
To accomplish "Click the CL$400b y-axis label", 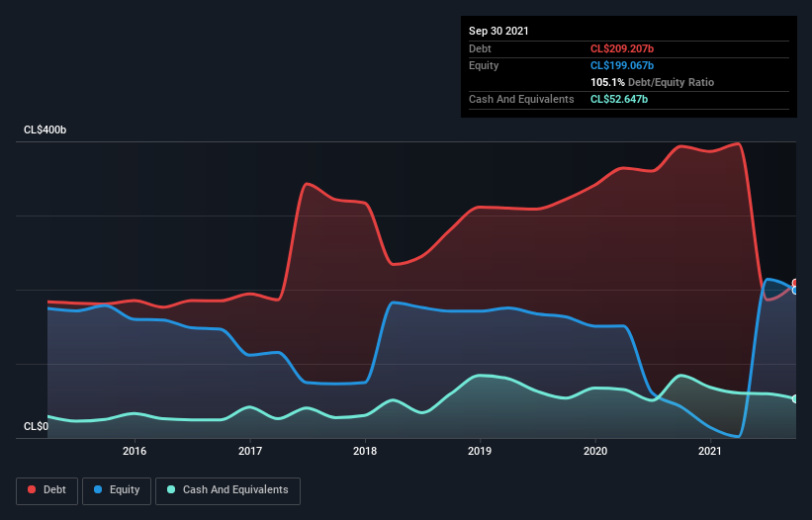I will [x=45, y=130].
